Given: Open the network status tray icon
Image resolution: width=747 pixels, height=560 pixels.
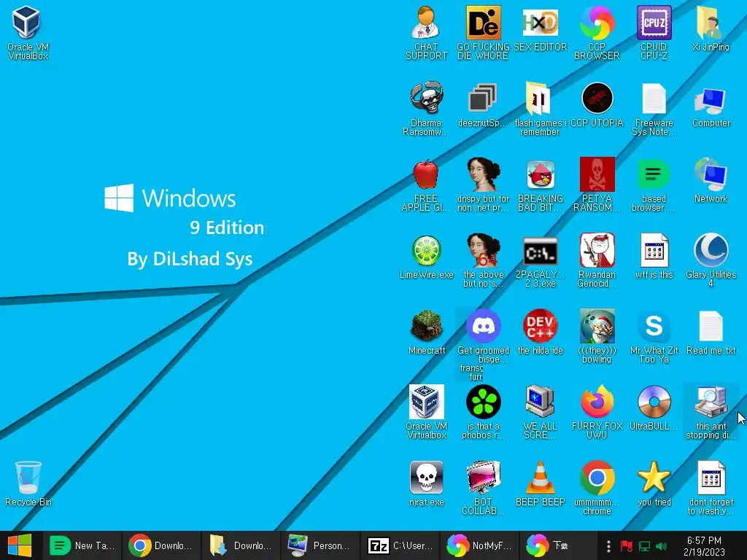Looking at the screenshot, I should (645, 546).
